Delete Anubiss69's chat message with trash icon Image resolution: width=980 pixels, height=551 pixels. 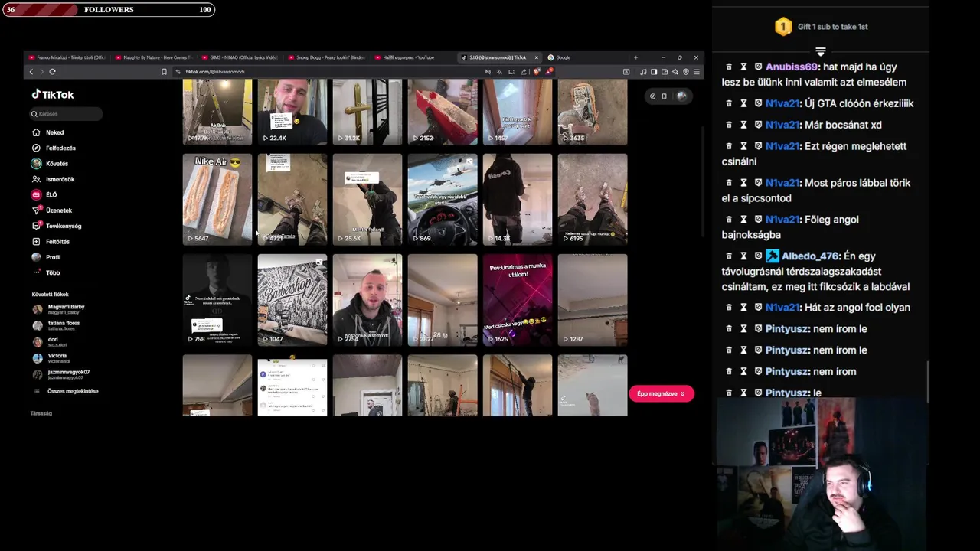coord(729,67)
